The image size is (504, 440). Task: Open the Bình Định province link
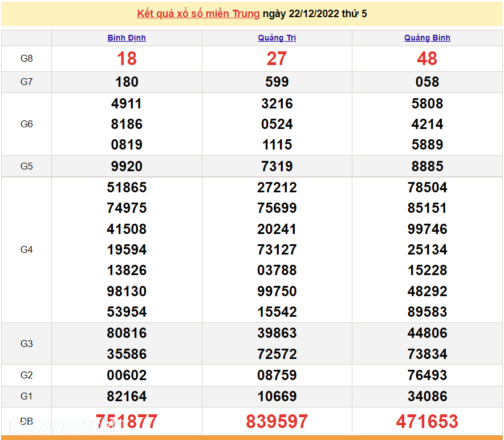click(x=127, y=38)
